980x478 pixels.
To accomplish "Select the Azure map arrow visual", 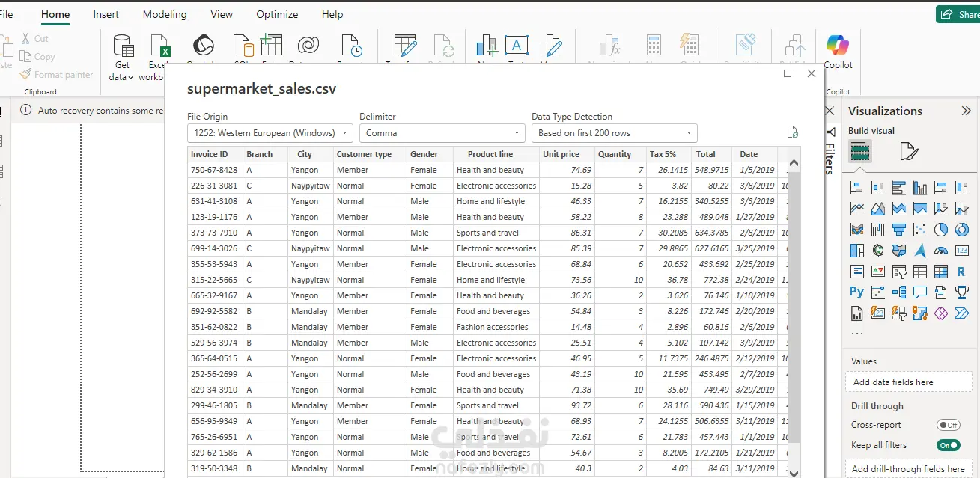I will tap(920, 251).
